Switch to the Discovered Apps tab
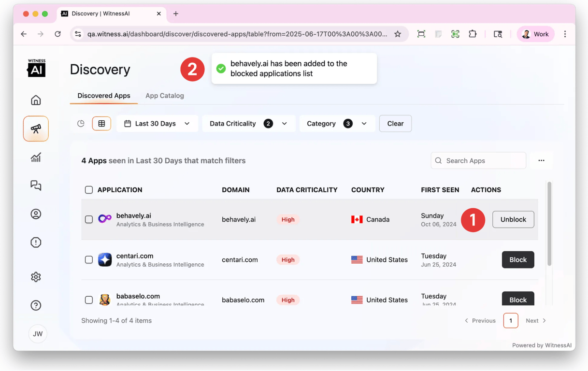 [104, 96]
